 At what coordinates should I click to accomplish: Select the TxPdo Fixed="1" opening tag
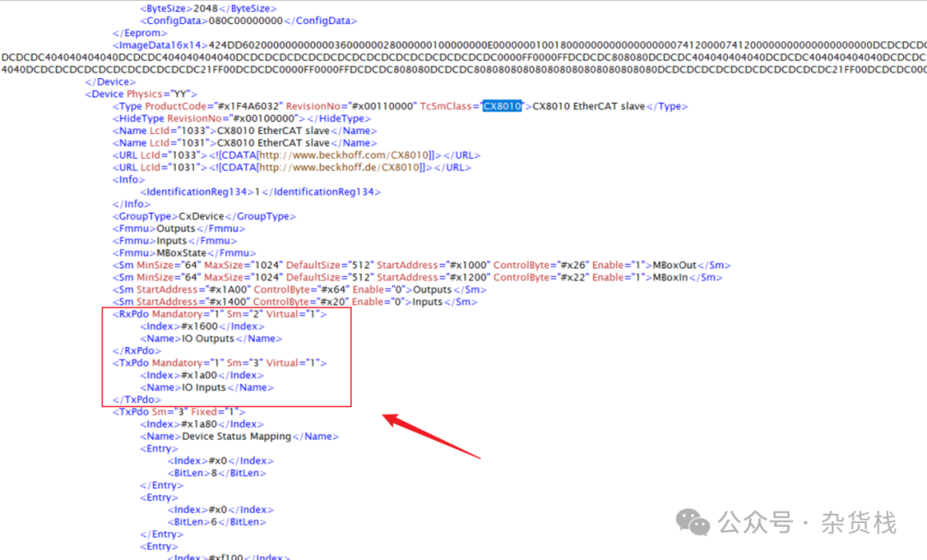179,412
